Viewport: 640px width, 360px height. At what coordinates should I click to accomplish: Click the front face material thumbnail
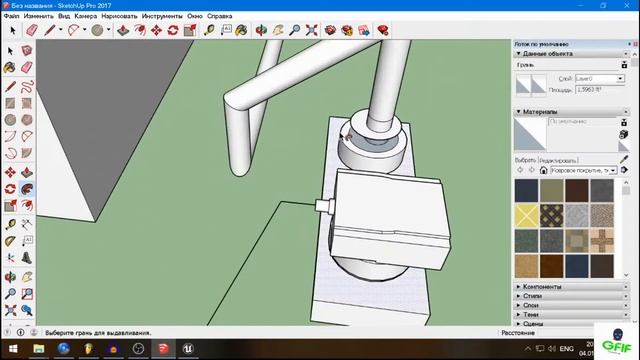pyautogui.click(x=523, y=85)
